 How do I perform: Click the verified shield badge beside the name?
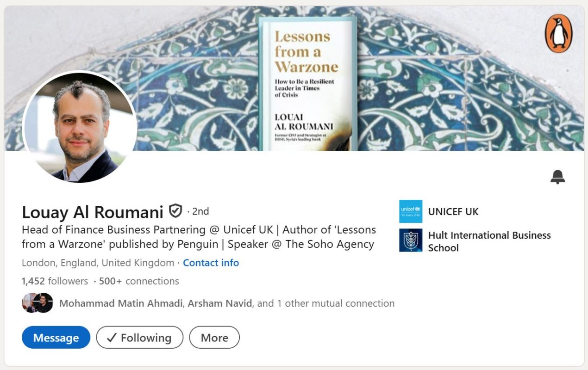(x=175, y=211)
